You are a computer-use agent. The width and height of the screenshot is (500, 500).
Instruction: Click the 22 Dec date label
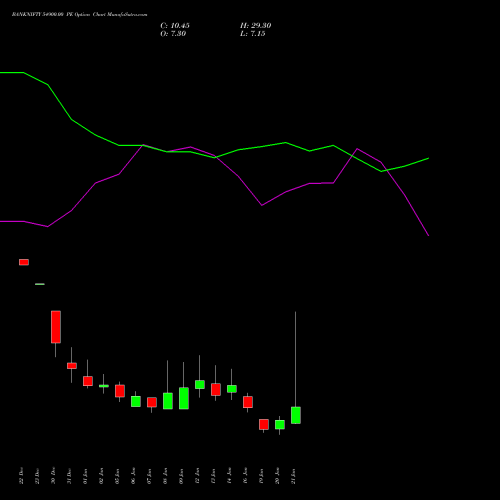pyautogui.click(x=22, y=476)
